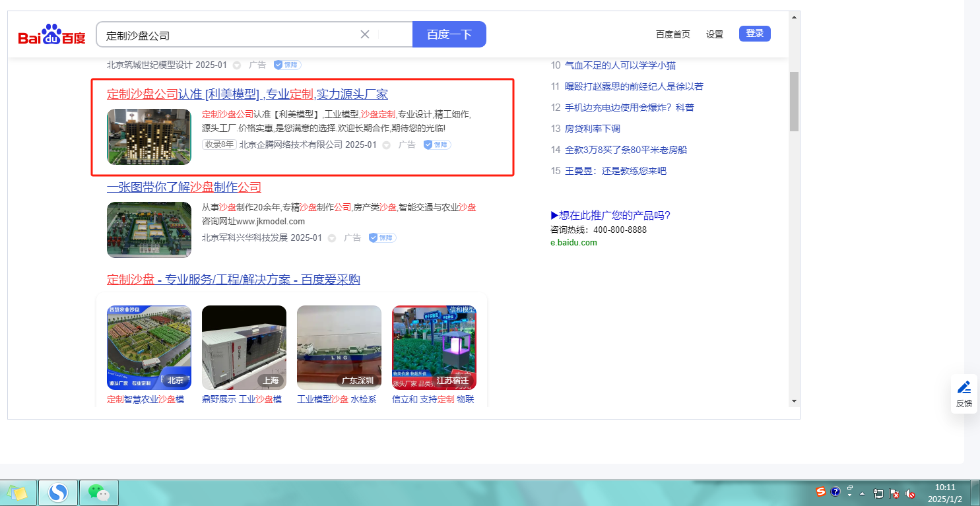
Task: Click the 登录 login button
Action: pos(755,34)
